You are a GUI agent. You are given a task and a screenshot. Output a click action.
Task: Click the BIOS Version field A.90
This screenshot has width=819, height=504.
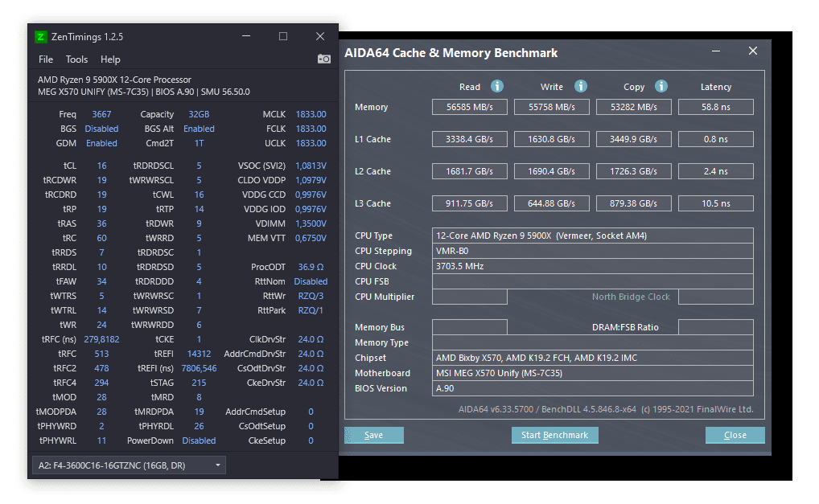[592, 388]
